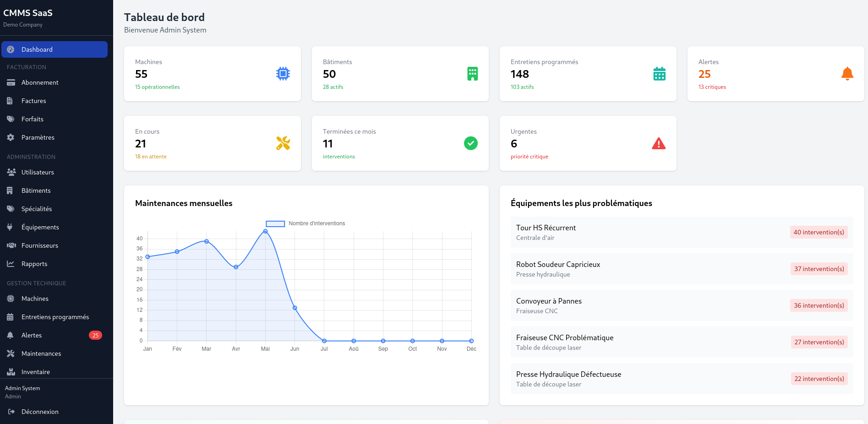Open the Équipements sidebar entry
This screenshot has width=868, height=424.
(x=55, y=227)
